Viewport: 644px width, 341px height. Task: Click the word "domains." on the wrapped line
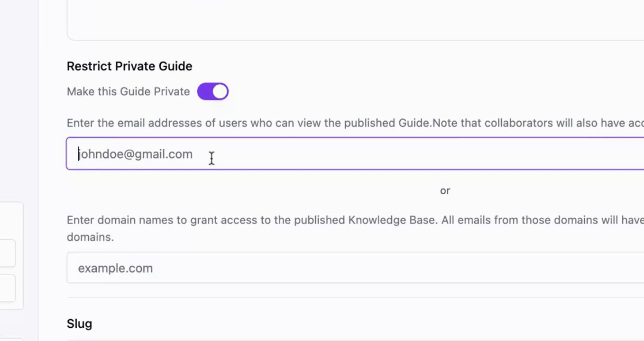(x=90, y=237)
